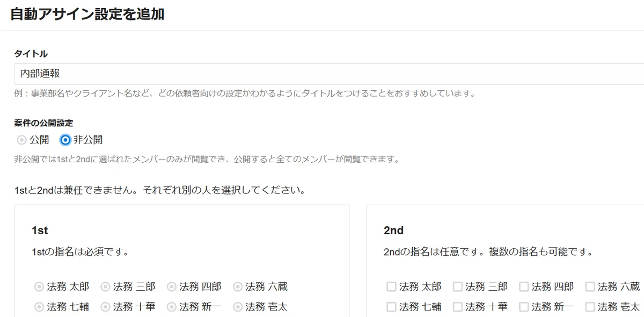Click the 自動アサイン設定を追加 heading
The image size is (644, 317).
87,15
